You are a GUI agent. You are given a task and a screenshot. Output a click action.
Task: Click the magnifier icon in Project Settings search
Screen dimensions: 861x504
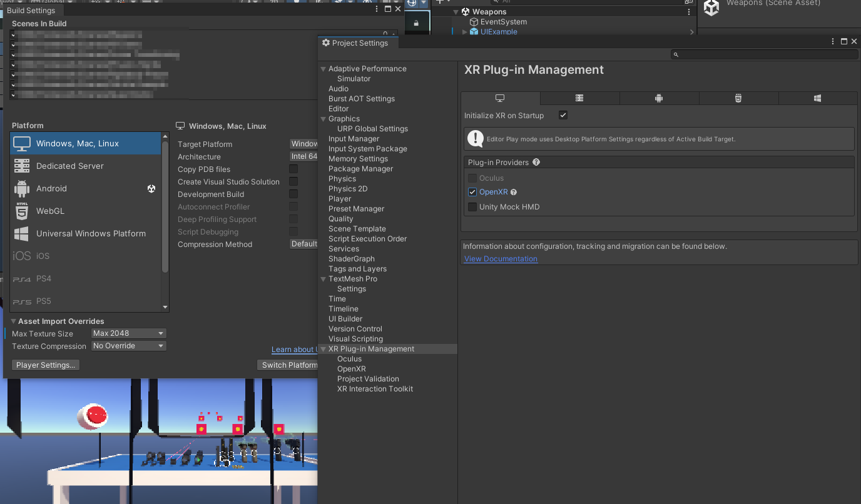point(676,55)
